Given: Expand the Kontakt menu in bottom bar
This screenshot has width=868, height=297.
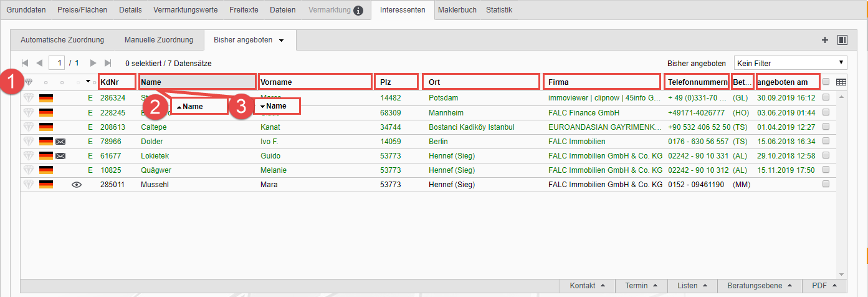Looking at the screenshot, I should (587, 286).
